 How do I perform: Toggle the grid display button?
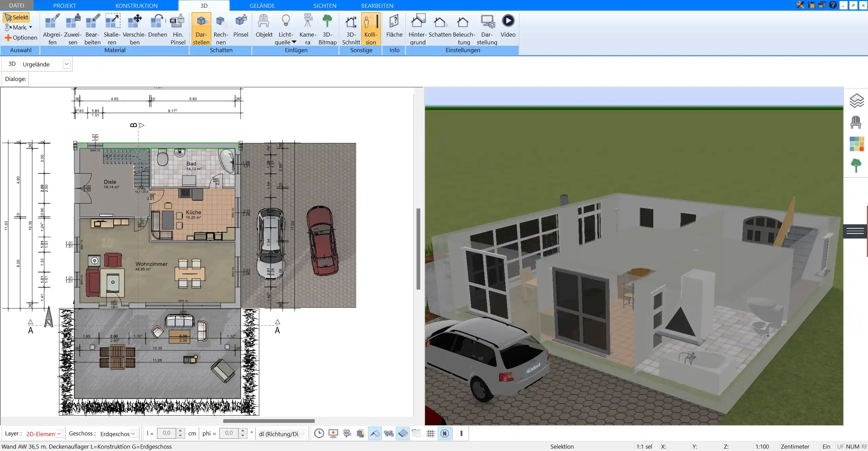pyautogui.click(x=430, y=433)
